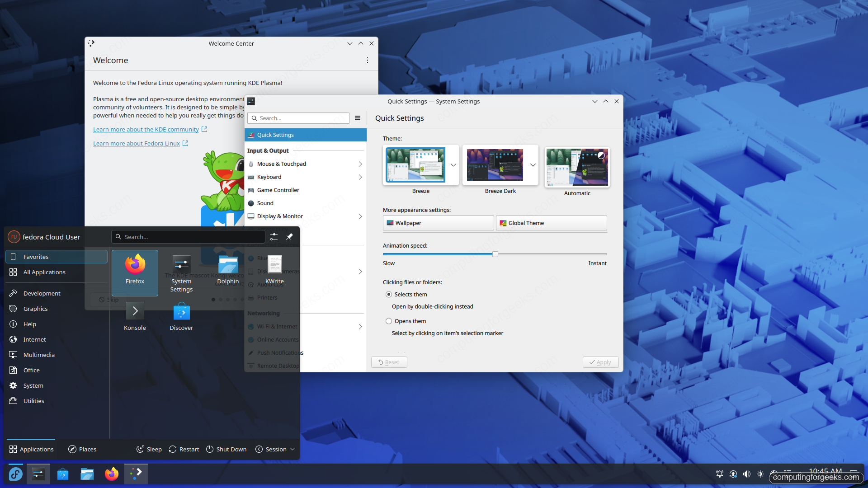Open software updates tray icon
The height and width of the screenshot is (488, 868).
pyautogui.click(x=733, y=474)
